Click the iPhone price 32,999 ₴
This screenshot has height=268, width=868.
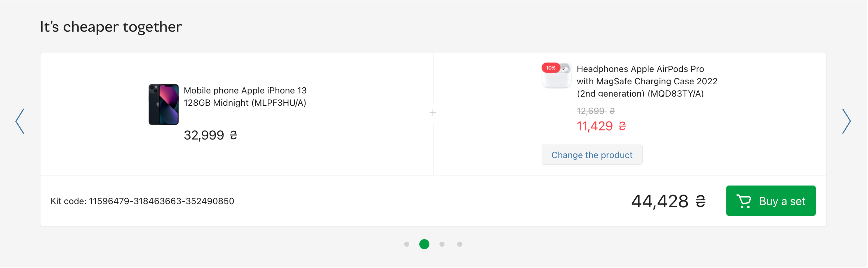(x=211, y=135)
